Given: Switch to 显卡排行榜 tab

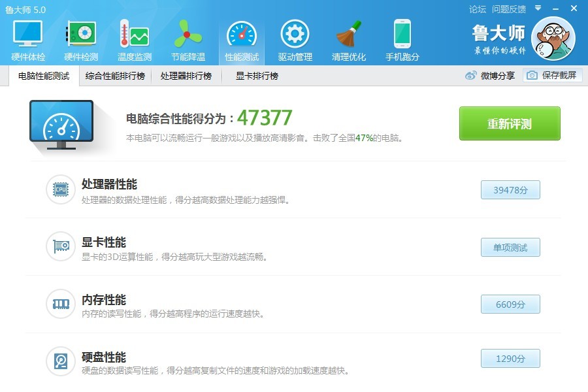Looking at the screenshot, I should pyautogui.click(x=257, y=76).
